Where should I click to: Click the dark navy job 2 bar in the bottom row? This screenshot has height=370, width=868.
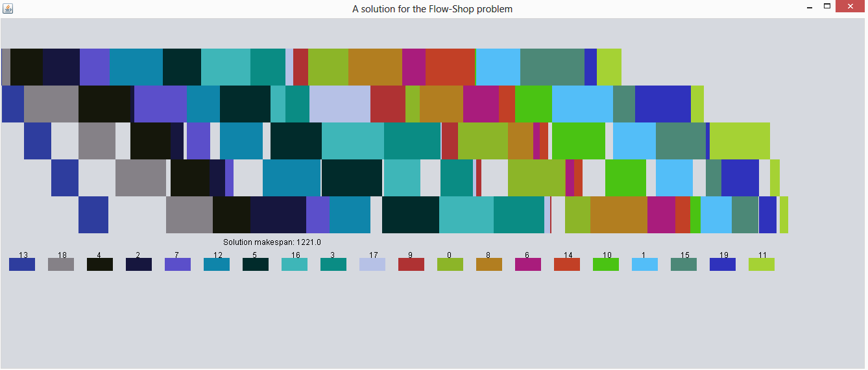(x=278, y=214)
